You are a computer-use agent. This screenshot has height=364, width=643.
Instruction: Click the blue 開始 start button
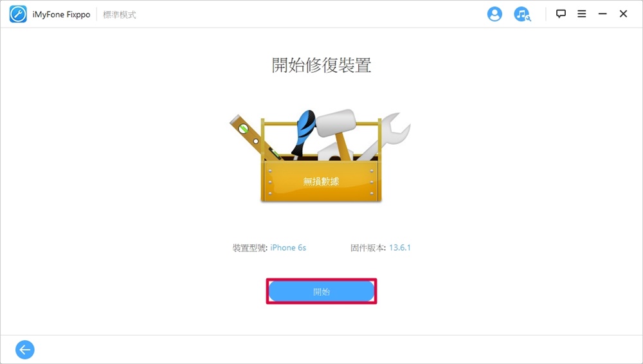click(321, 291)
